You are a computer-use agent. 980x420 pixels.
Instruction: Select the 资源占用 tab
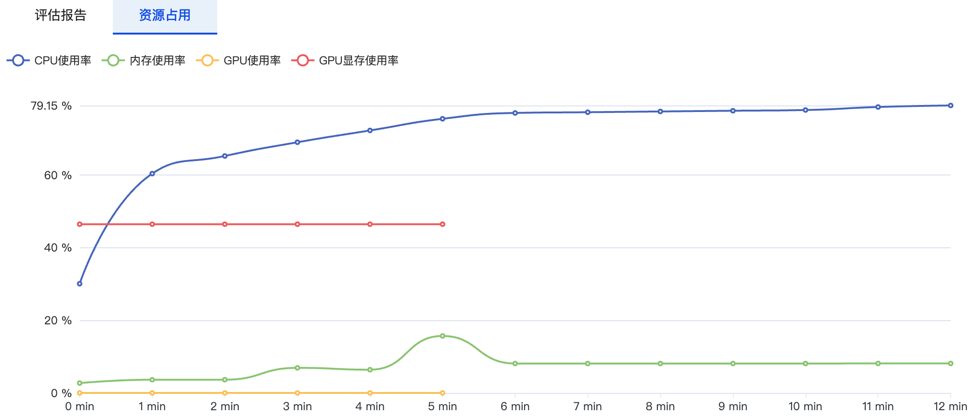point(165,15)
